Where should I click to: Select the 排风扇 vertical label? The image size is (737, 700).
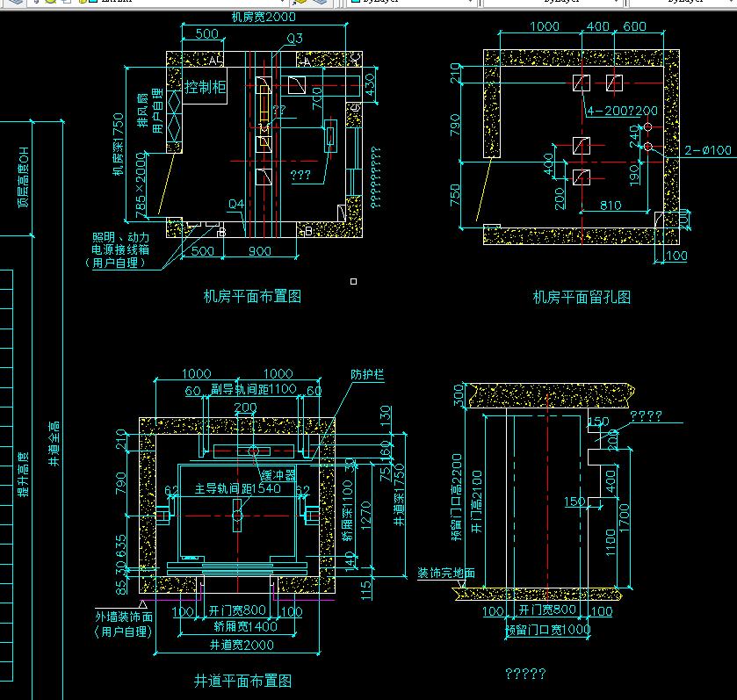pos(142,111)
